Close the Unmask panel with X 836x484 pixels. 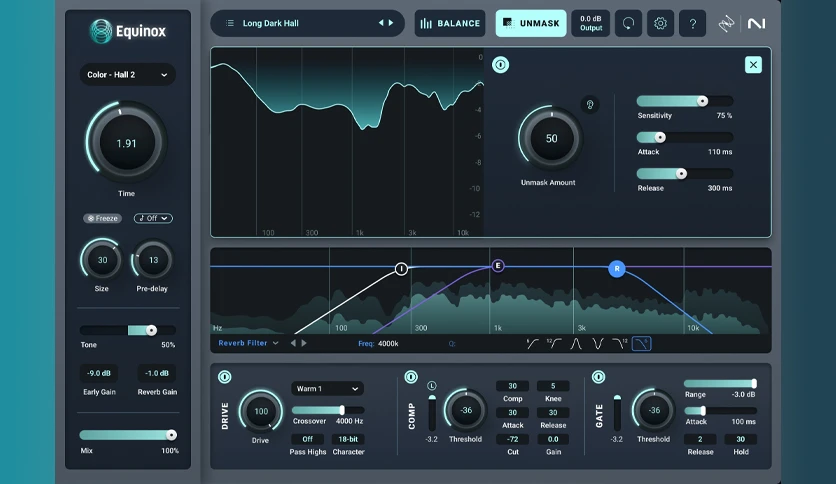[753, 65]
